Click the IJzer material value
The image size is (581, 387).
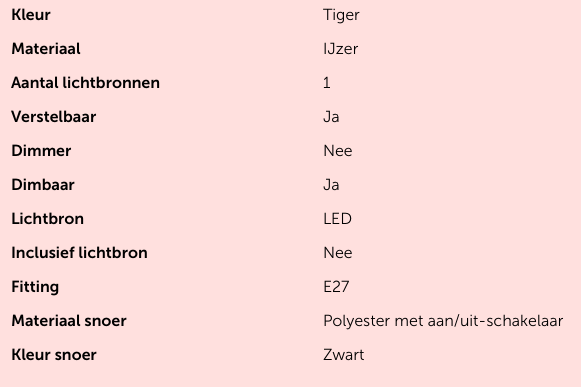(x=341, y=49)
